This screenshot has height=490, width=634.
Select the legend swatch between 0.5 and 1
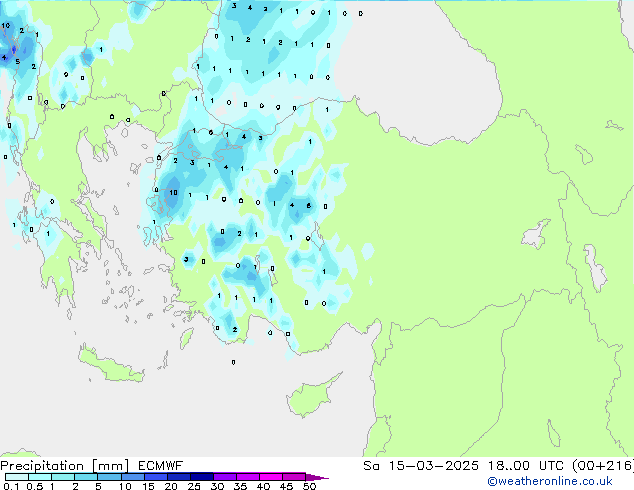(x=40, y=477)
